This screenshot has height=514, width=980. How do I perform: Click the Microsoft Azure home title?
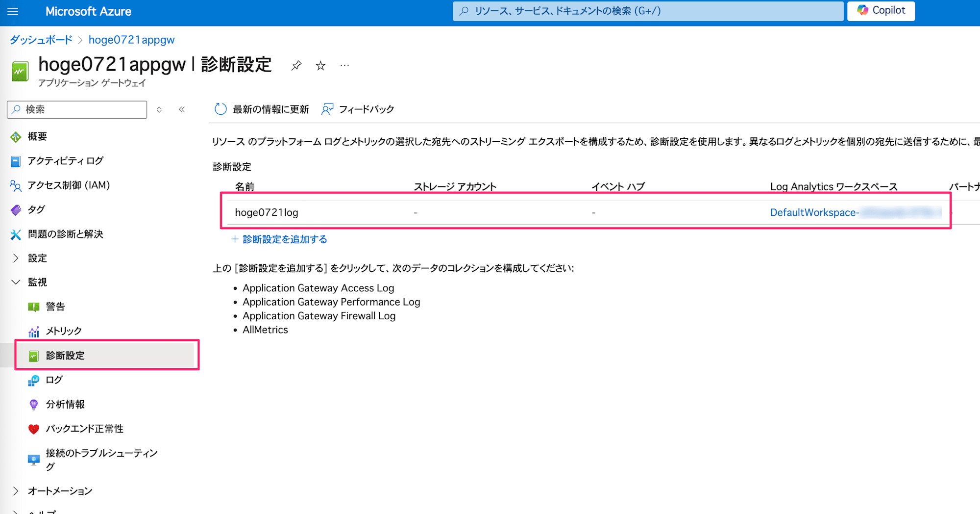(88, 11)
